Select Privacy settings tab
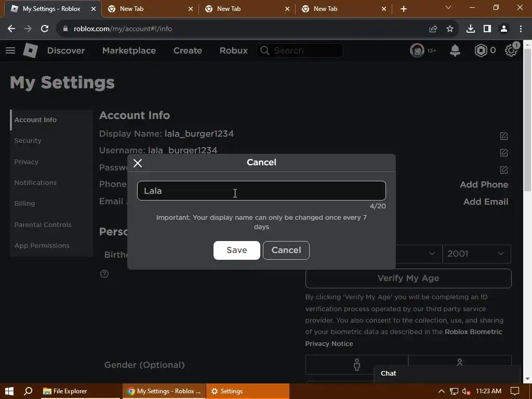 point(51,162)
